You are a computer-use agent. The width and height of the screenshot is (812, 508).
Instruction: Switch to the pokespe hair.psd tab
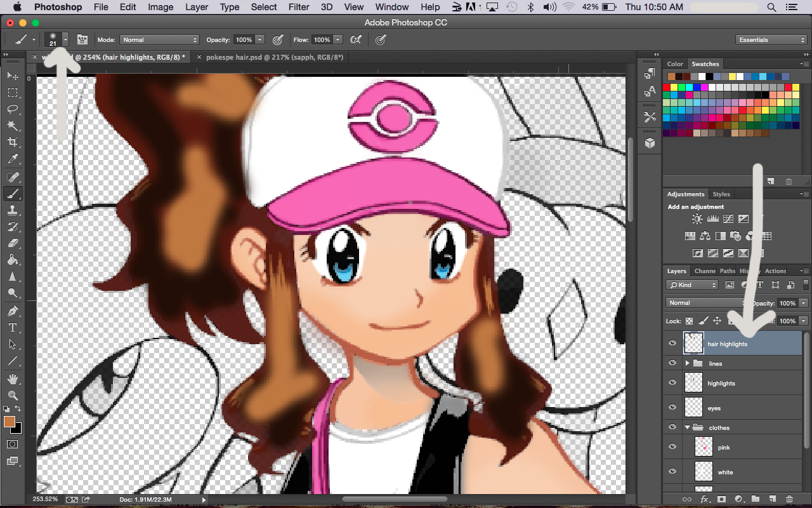(274, 57)
